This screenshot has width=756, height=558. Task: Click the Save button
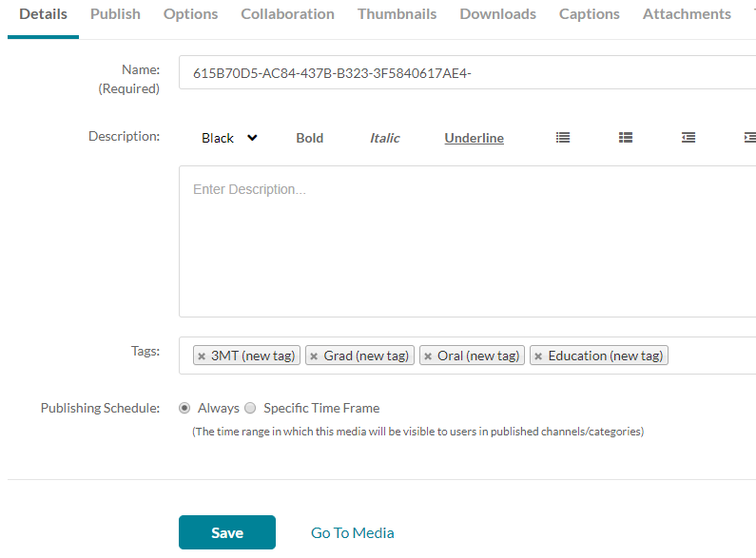point(227,532)
